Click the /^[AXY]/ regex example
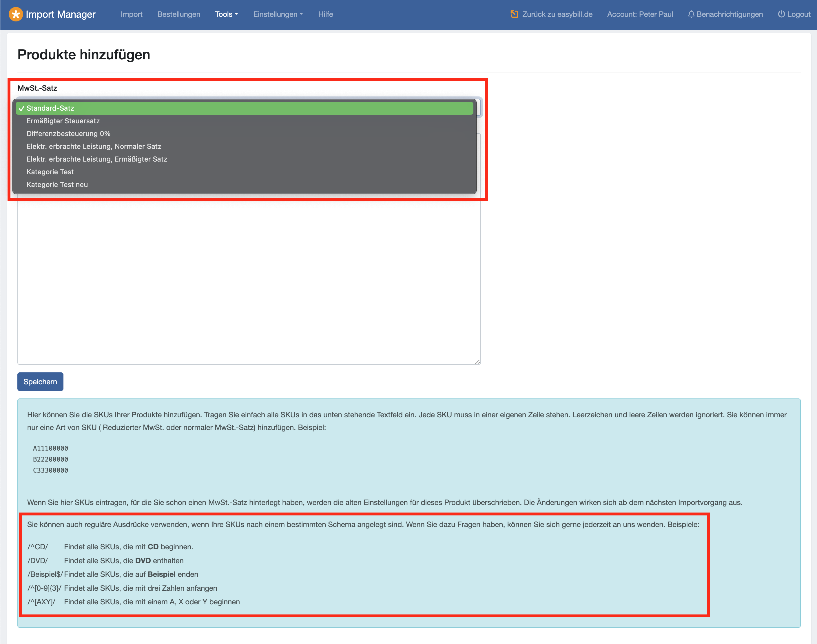The image size is (817, 644). 41,602
